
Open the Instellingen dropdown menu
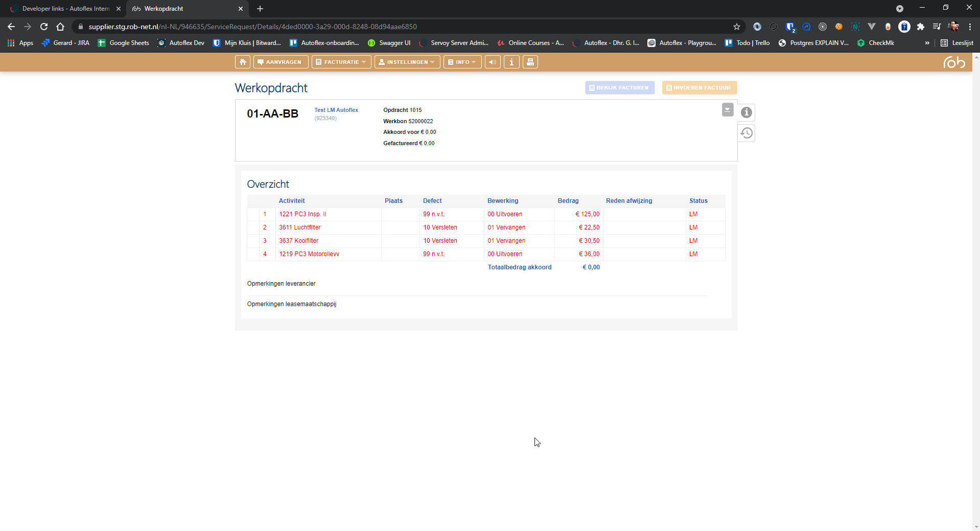[407, 62]
